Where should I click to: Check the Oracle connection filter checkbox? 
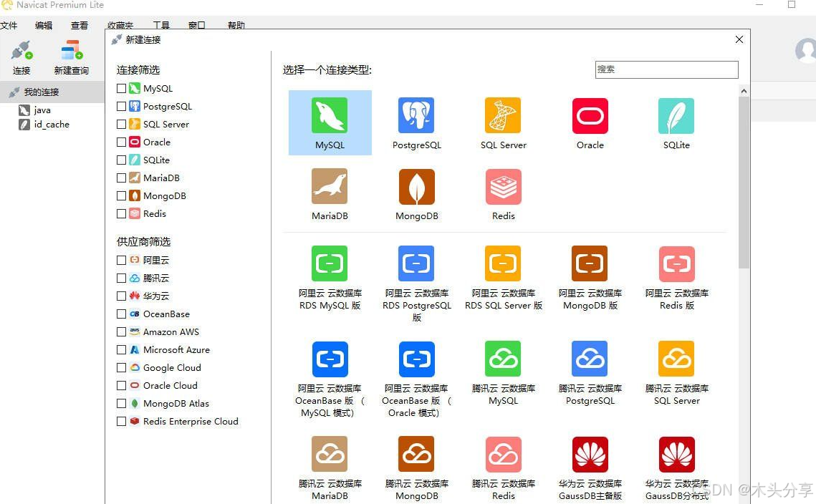121,142
